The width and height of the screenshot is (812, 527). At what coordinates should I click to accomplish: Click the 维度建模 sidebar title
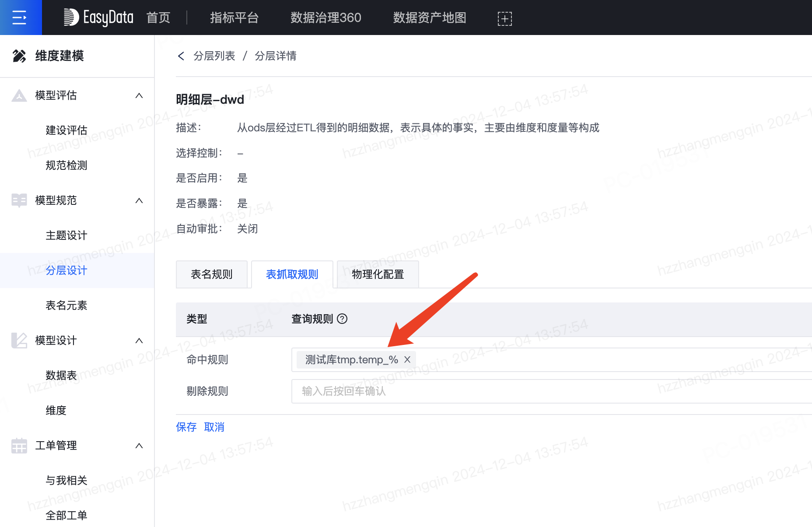59,56
